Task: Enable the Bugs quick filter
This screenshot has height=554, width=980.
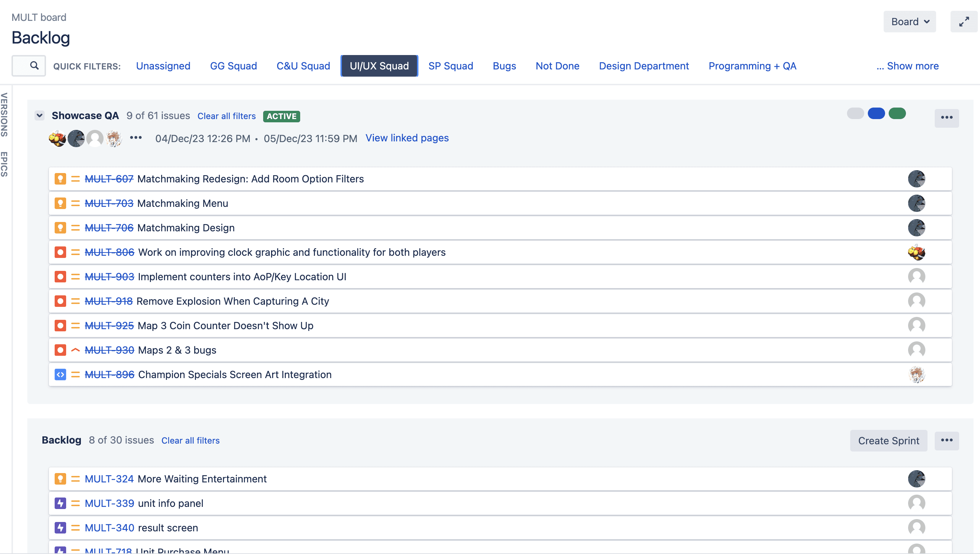Action: pyautogui.click(x=504, y=66)
